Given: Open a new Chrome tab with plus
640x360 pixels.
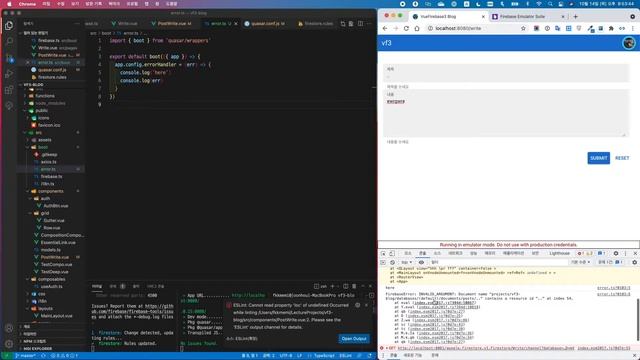Looking at the screenshot, I should [x=576, y=17].
